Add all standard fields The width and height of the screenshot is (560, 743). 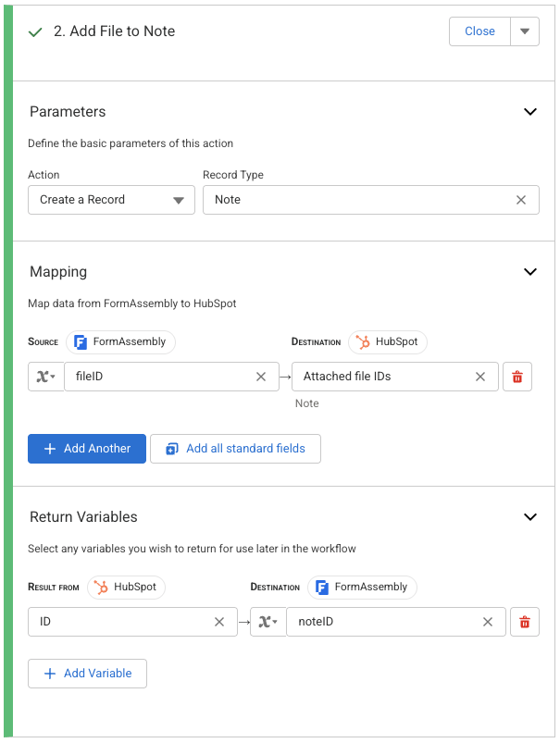(235, 449)
